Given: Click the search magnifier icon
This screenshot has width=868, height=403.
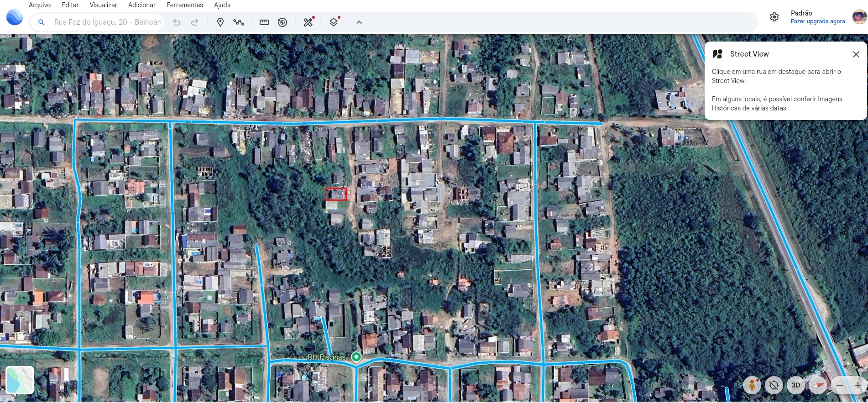Looking at the screenshot, I should (41, 22).
